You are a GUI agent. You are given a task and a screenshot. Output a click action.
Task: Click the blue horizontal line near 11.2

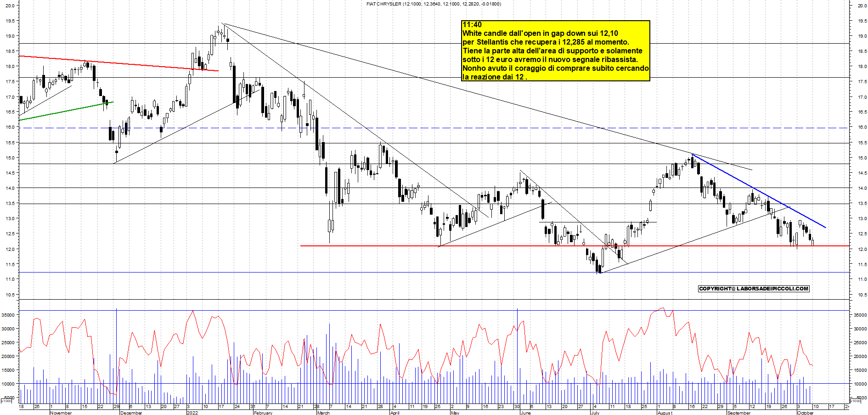click(434, 272)
